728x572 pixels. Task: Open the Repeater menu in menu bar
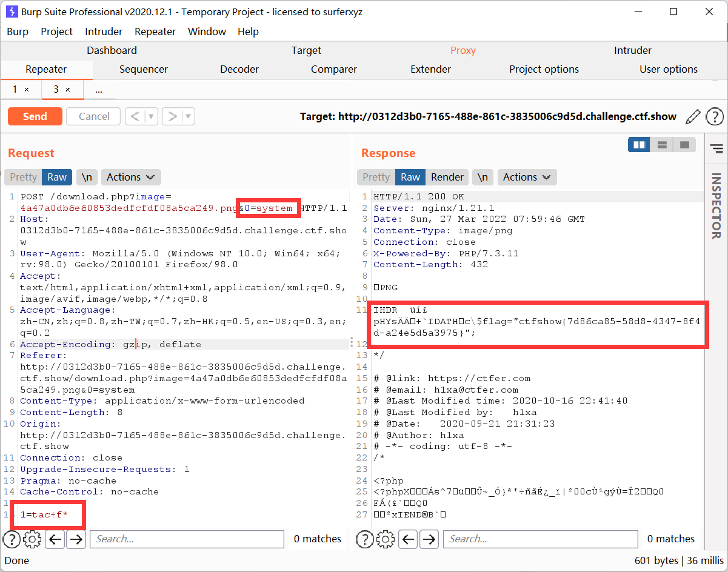[155, 32]
